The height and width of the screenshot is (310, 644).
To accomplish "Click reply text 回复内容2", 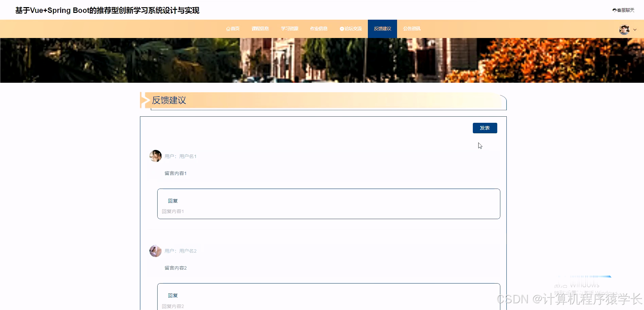I will pos(173,306).
